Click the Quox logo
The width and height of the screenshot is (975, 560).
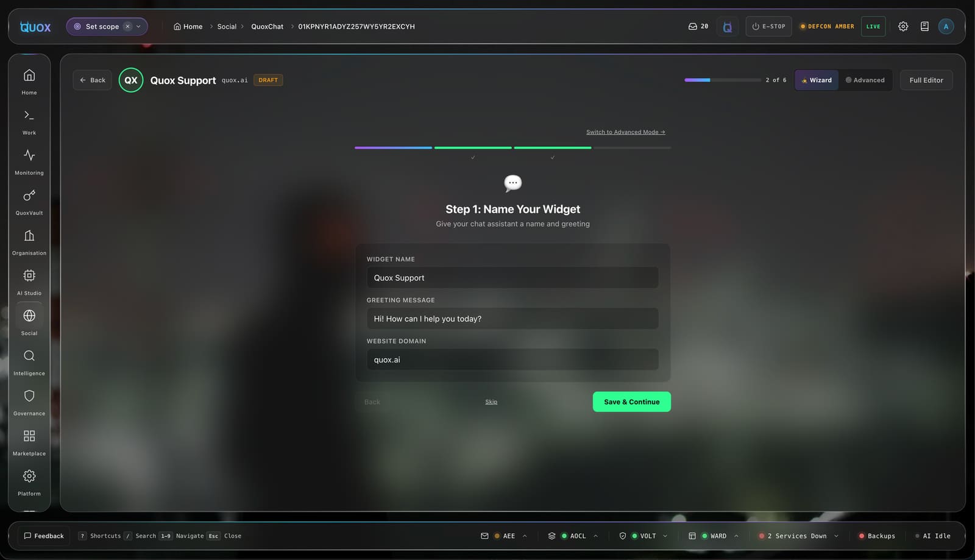35,26
